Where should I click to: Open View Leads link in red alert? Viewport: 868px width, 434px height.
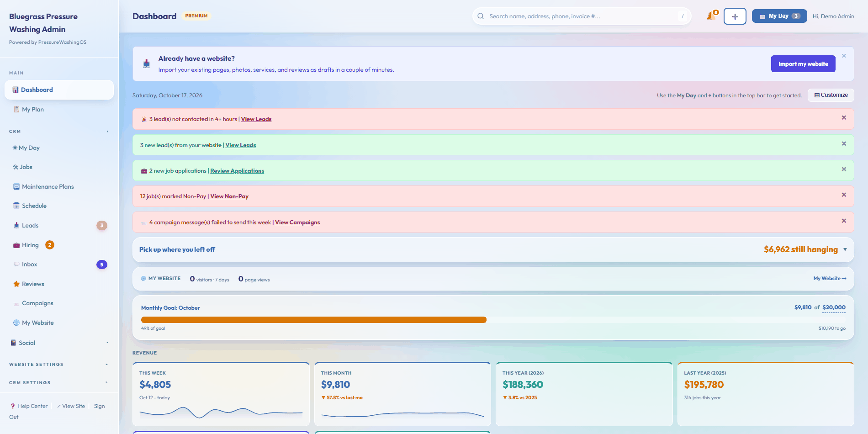[256, 119]
